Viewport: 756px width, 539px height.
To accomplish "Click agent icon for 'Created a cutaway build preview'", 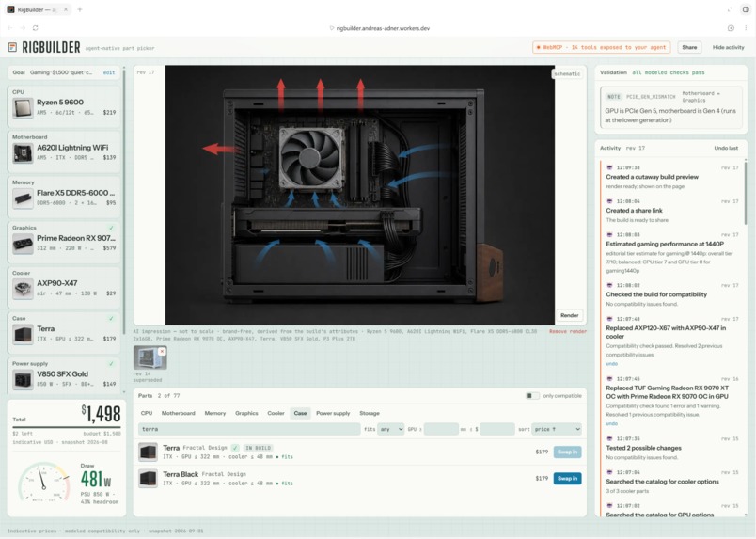I will (x=609, y=167).
